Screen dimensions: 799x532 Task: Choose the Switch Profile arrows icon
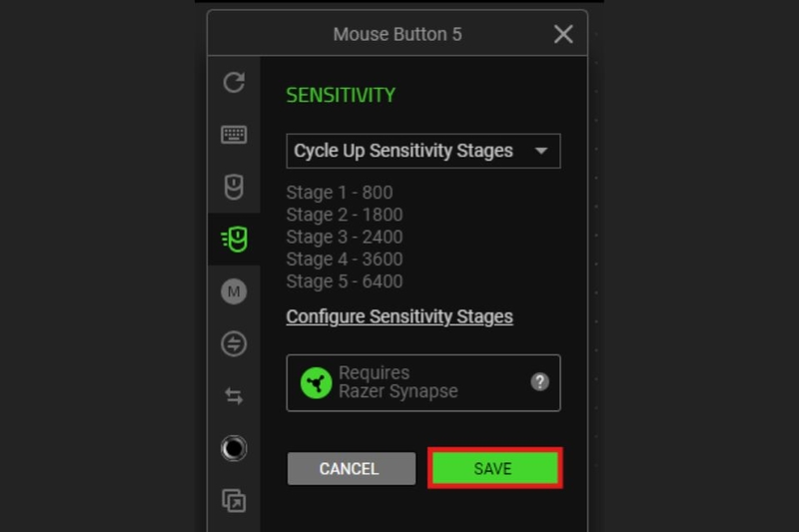(234, 396)
